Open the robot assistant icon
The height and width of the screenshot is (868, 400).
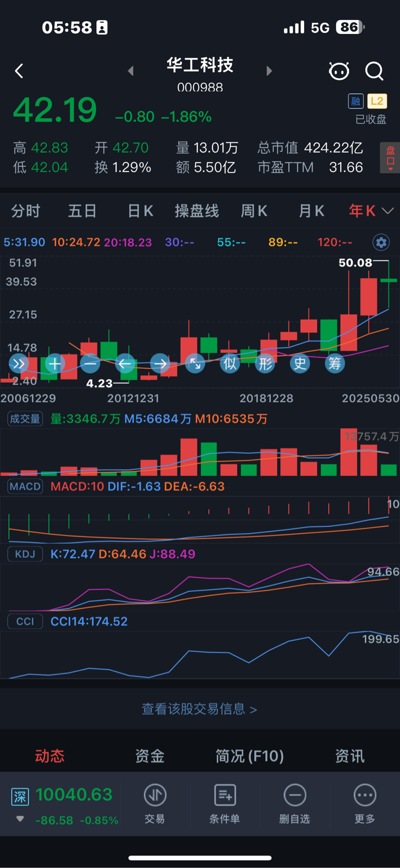pyautogui.click(x=339, y=71)
